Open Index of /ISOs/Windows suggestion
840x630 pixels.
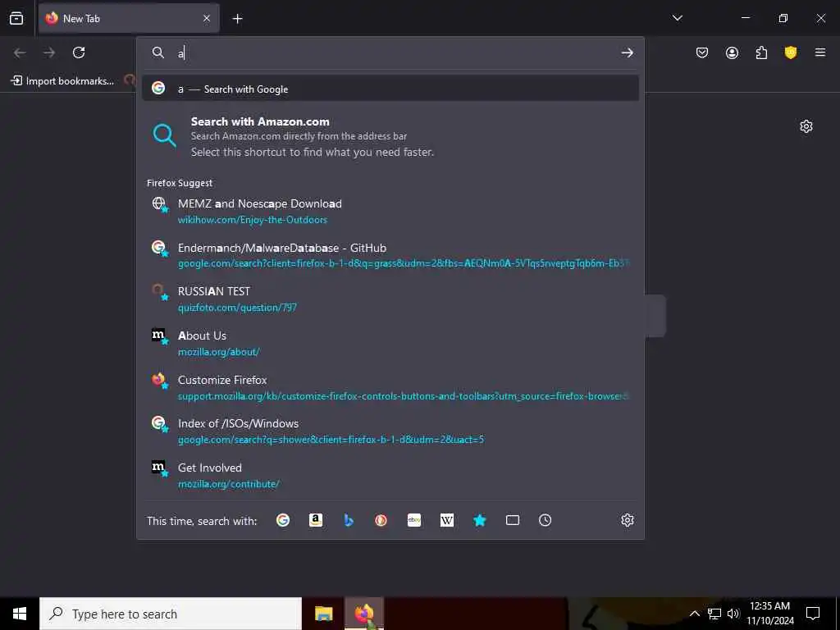tap(390, 431)
